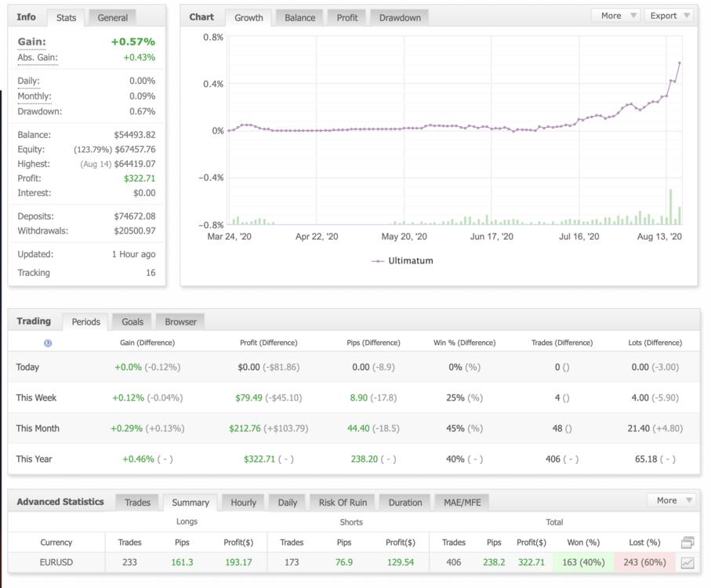Viewport: 711px width, 588px height.
Task: Switch to Hourly tab in Advanced Statistics
Action: pyautogui.click(x=243, y=503)
